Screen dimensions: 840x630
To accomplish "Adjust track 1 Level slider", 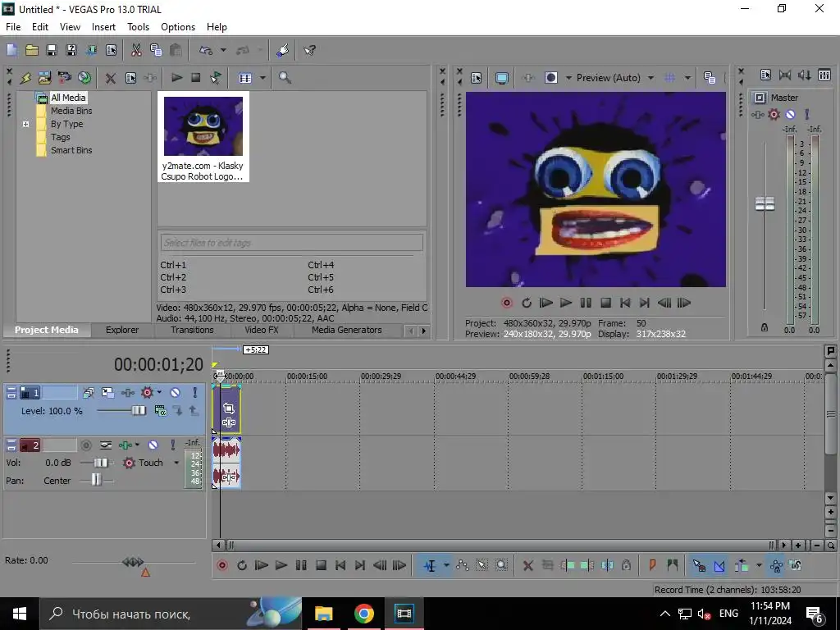I will click(139, 411).
